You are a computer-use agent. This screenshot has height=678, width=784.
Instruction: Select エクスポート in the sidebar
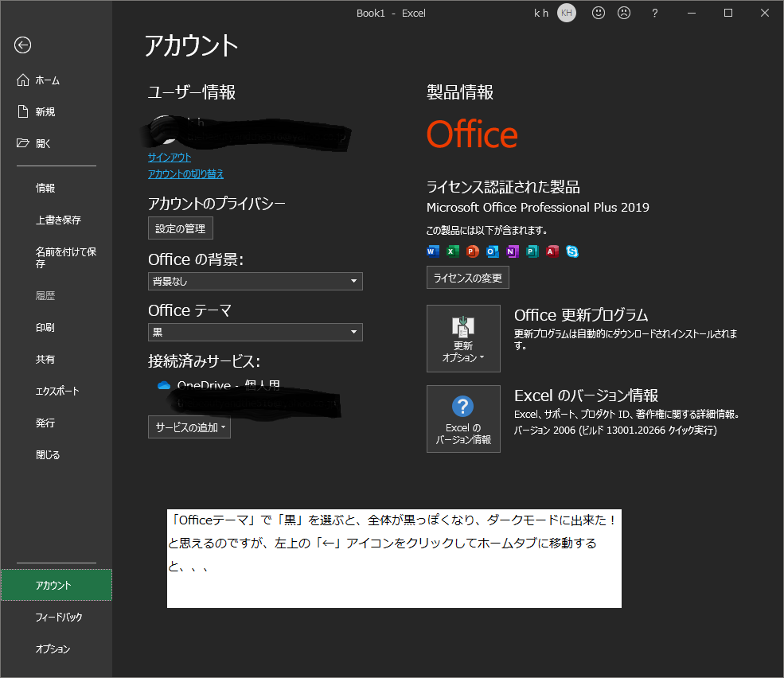click(56, 391)
